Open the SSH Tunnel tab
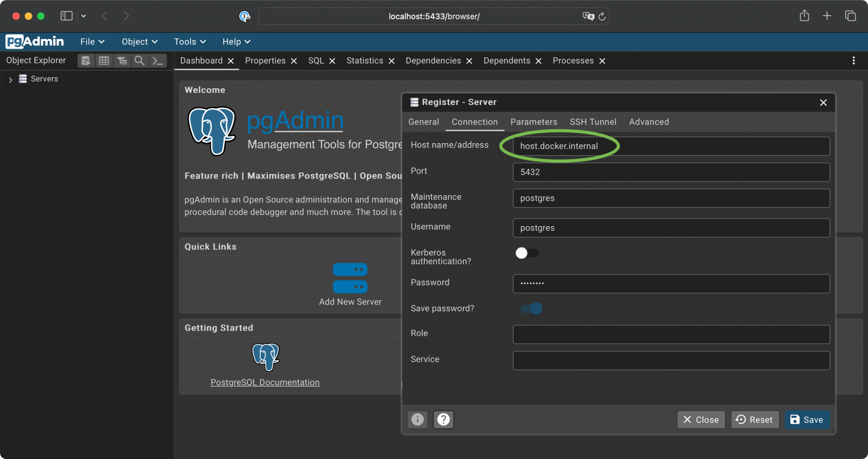 pyautogui.click(x=593, y=122)
